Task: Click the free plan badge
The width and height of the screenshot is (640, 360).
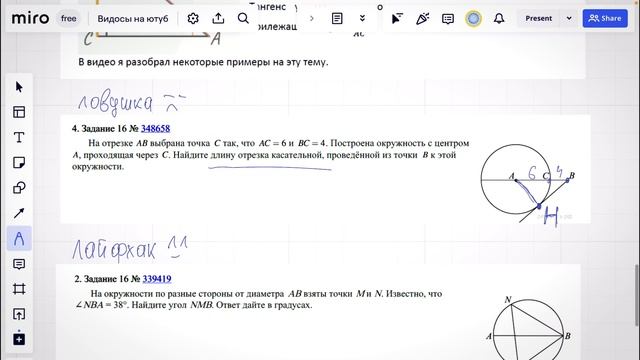Action: 69,18
